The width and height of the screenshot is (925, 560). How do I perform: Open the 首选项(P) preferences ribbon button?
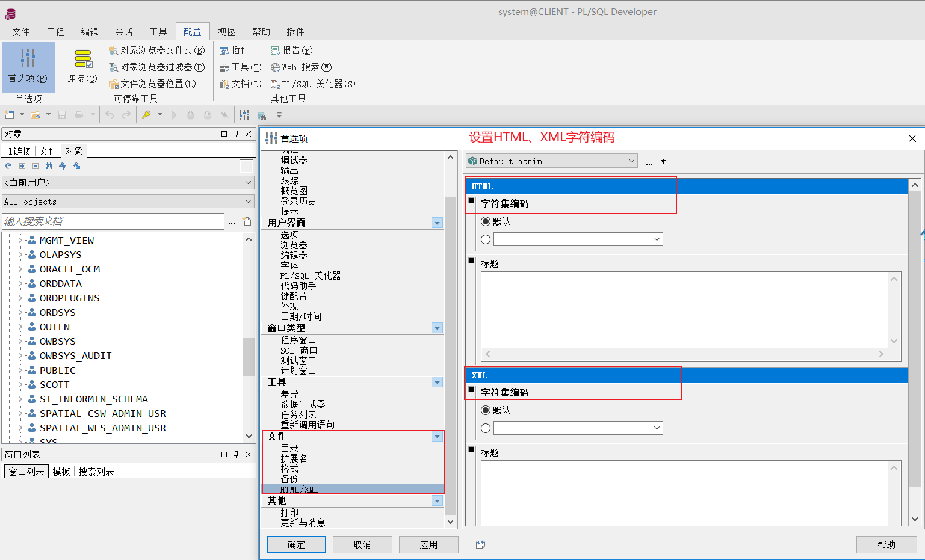pyautogui.click(x=28, y=66)
